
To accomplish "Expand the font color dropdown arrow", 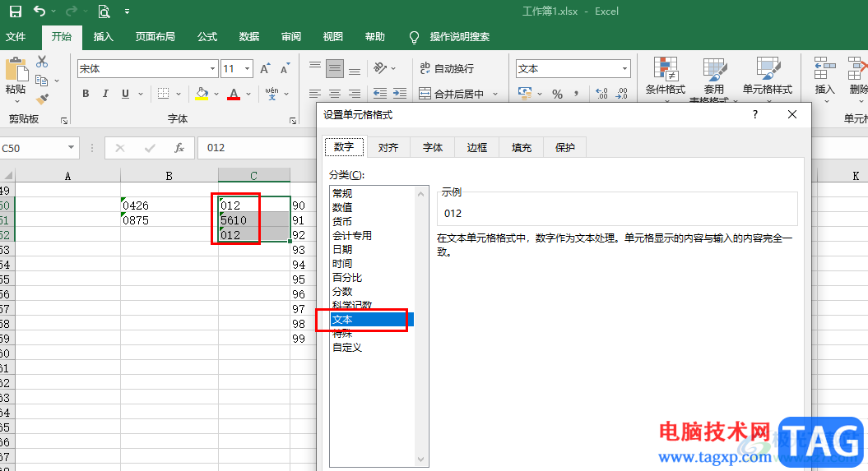I will tap(248, 94).
